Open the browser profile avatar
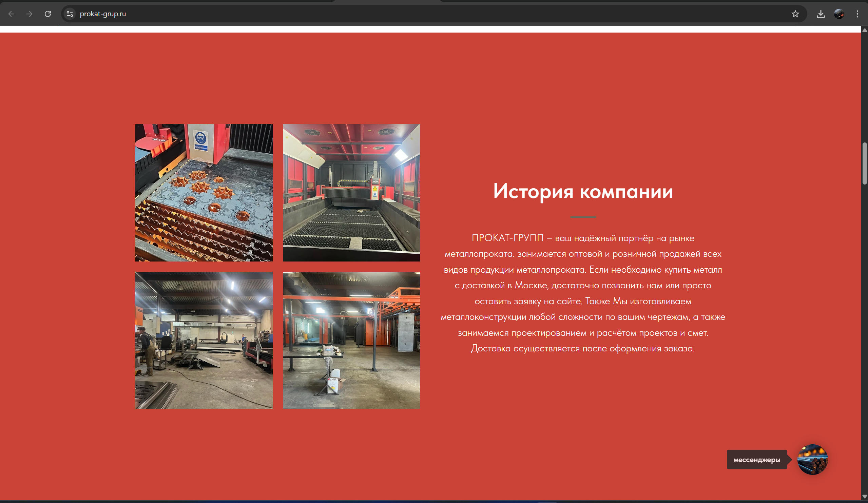Image resolution: width=868 pixels, height=503 pixels. tap(839, 14)
